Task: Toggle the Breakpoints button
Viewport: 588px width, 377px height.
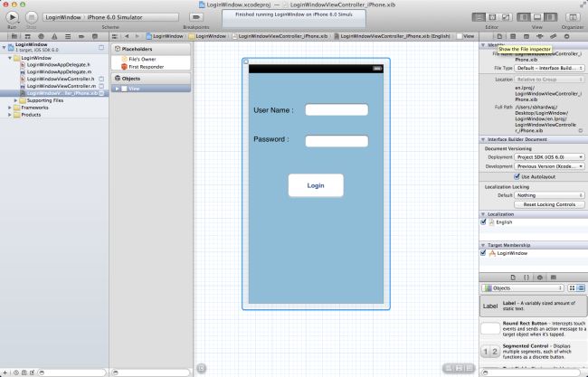Action: [195, 17]
